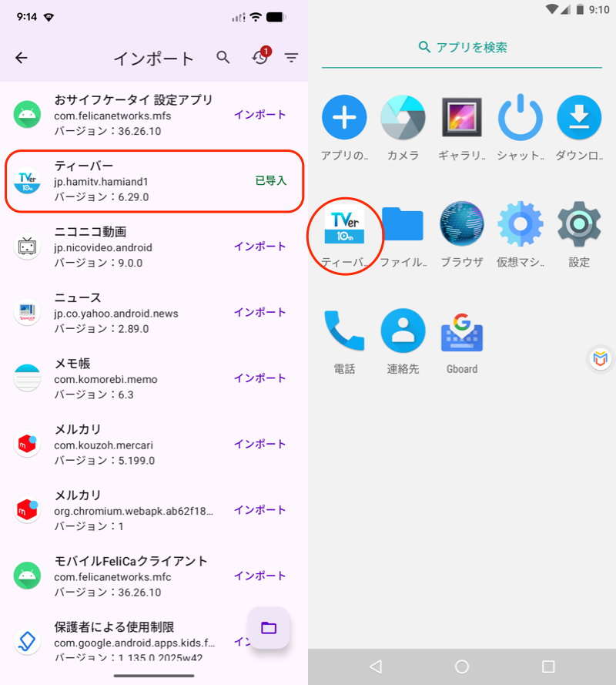Open 仮想マシン settings blue gear icon
This screenshot has height=685, width=616.
pos(521,223)
